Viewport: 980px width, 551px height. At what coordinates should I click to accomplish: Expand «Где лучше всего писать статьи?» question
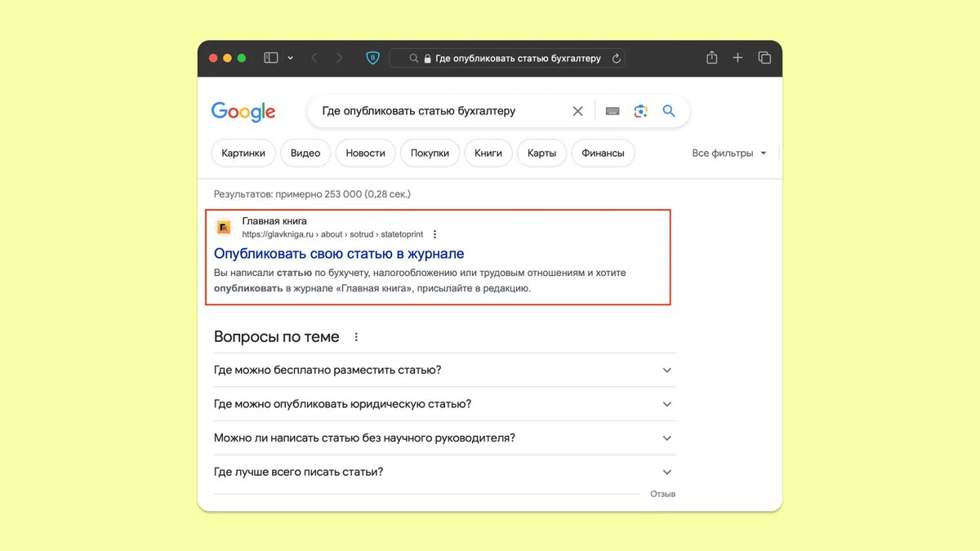tap(666, 472)
